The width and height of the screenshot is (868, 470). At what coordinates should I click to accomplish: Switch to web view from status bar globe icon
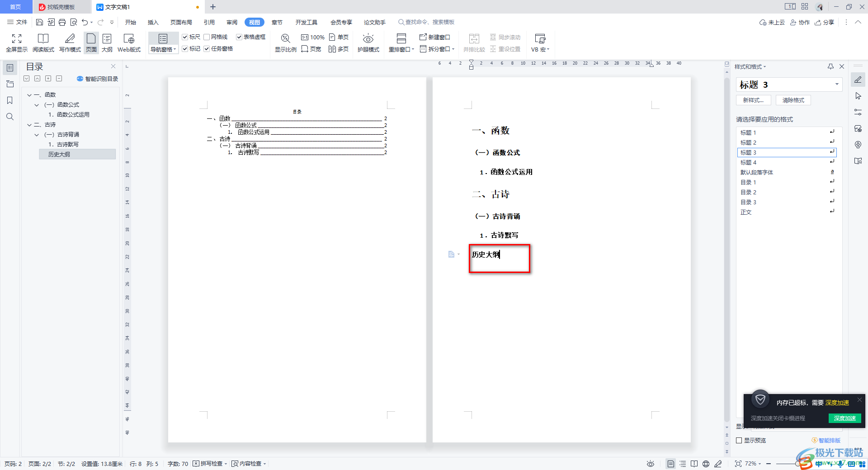click(706, 464)
